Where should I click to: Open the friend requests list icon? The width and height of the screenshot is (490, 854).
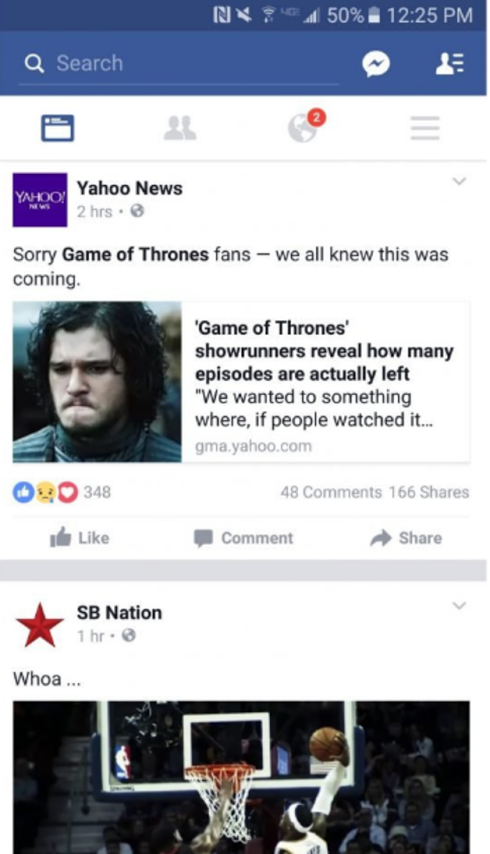pyautogui.click(x=449, y=64)
